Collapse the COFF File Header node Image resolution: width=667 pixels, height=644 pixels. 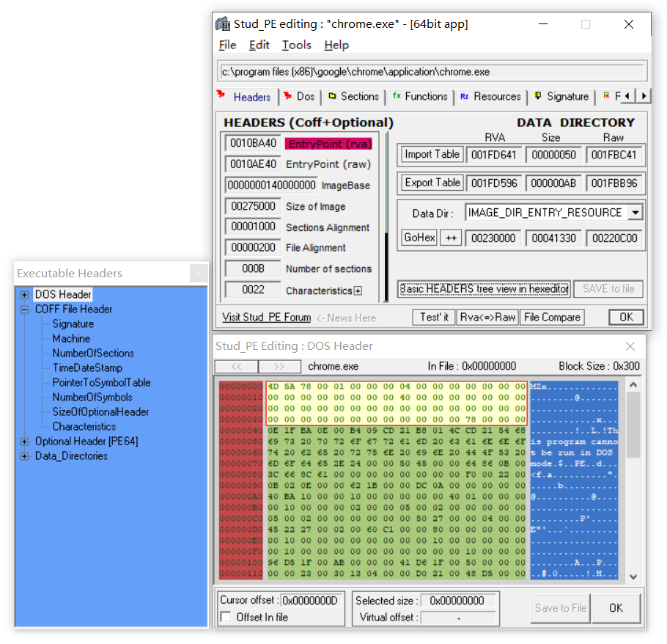click(25, 310)
